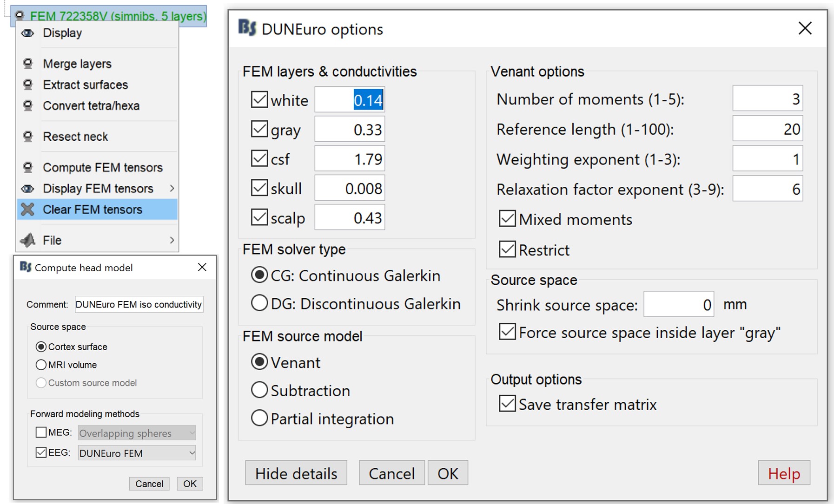The width and height of the screenshot is (834, 504).
Task: Click the File menu icon
Action: pyautogui.click(x=28, y=240)
